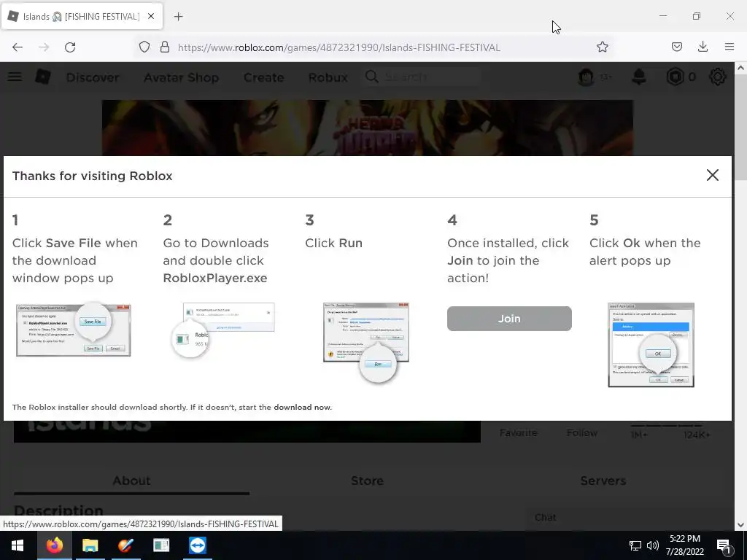Open the Firefox application menu

tap(729, 47)
